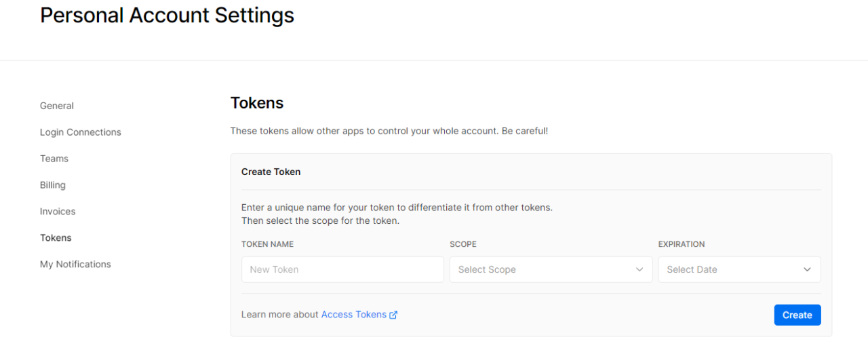The width and height of the screenshot is (868, 350).
Task: Select Billing from the sidebar
Action: pyautogui.click(x=53, y=185)
